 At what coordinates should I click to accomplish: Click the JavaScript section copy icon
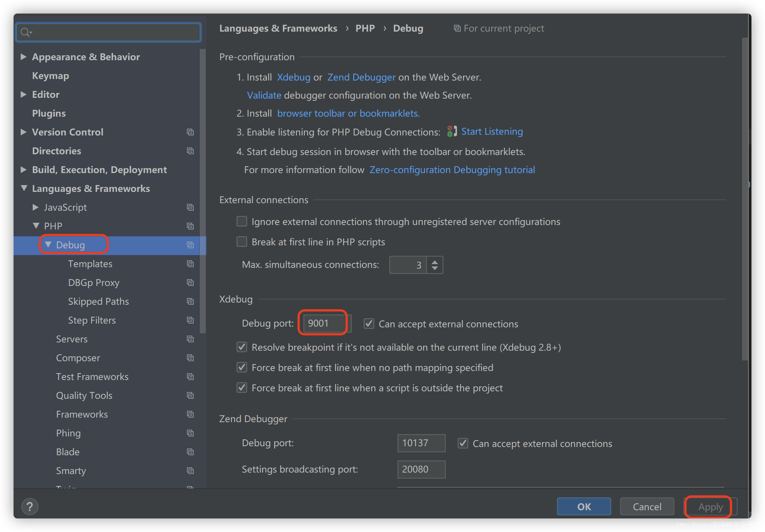click(x=191, y=207)
